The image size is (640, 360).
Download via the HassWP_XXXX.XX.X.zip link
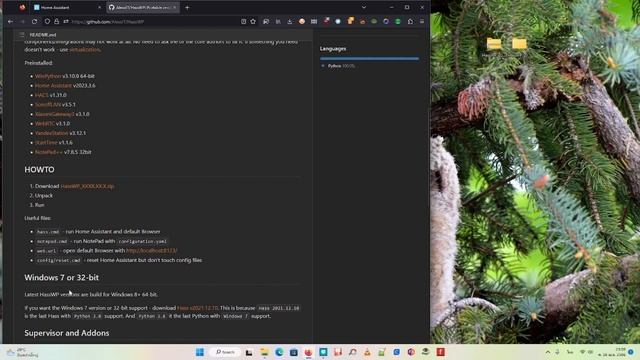coord(87,186)
